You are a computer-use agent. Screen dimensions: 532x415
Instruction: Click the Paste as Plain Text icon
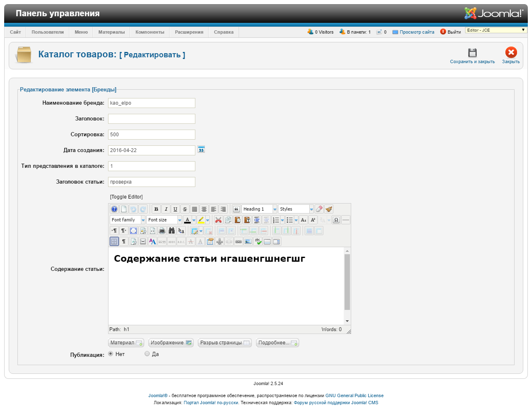247,220
